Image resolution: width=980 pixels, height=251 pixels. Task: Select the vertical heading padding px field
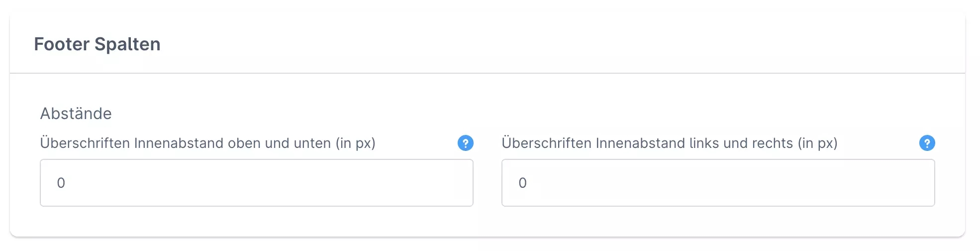pos(256,183)
